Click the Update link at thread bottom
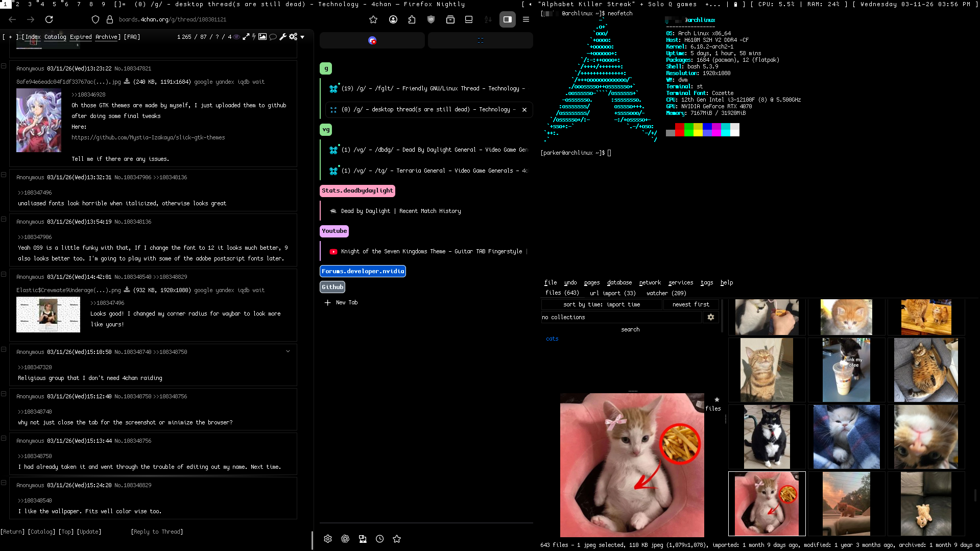The height and width of the screenshot is (551, 980). [89, 532]
